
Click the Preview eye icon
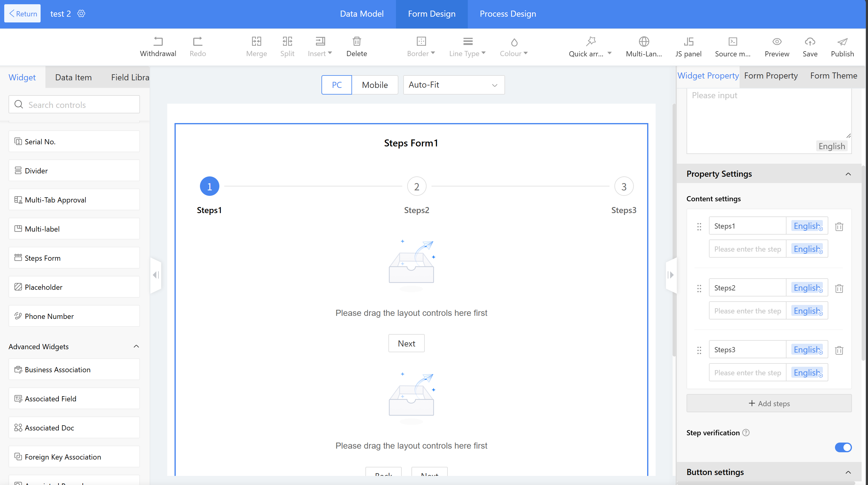(777, 42)
